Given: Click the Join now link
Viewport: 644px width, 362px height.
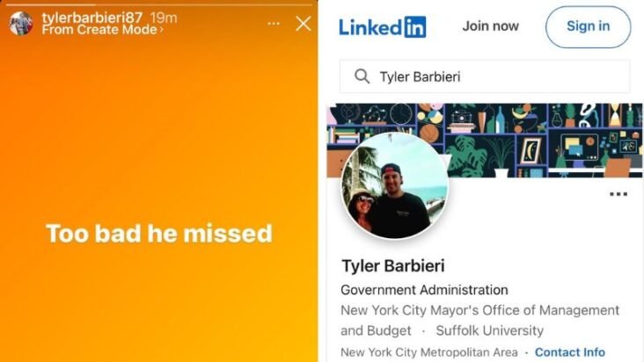Looking at the screenshot, I should (x=490, y=26).
